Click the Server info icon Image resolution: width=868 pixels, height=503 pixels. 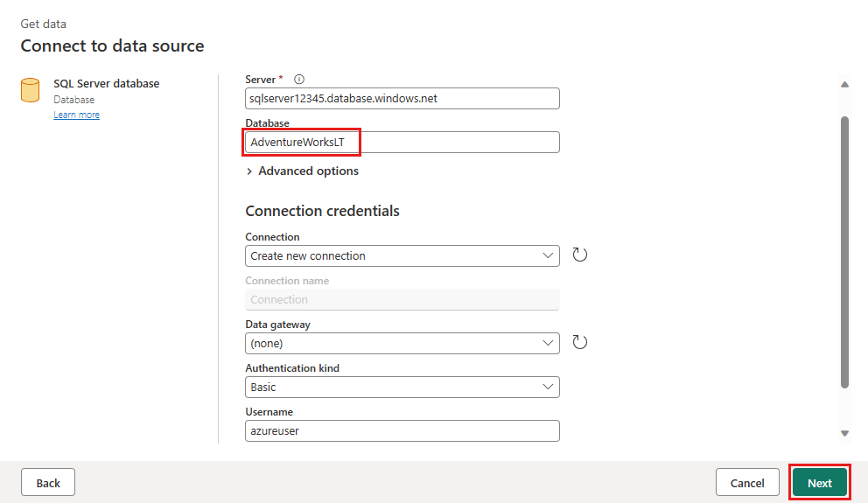click(299, 79)
